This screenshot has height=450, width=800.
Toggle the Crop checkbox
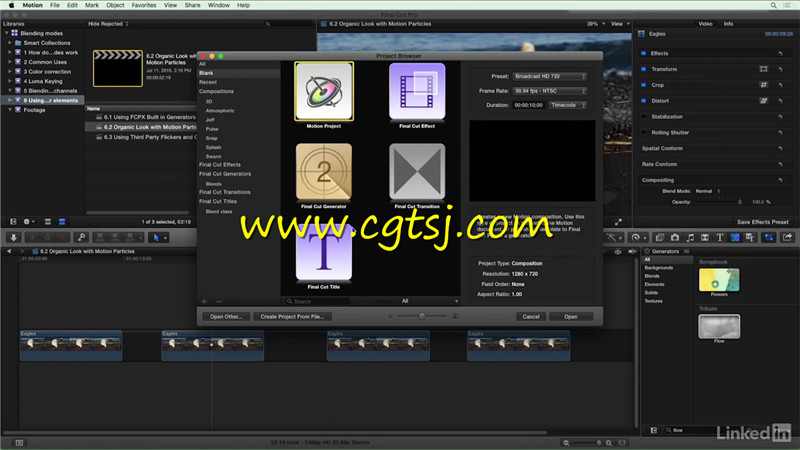(x=643, y=85)
